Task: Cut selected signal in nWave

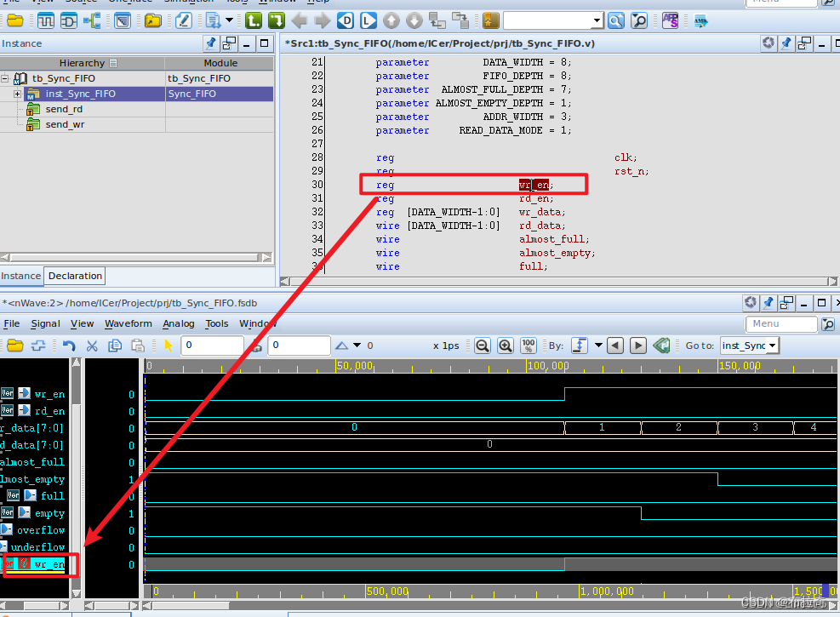Action: [92, 346]
